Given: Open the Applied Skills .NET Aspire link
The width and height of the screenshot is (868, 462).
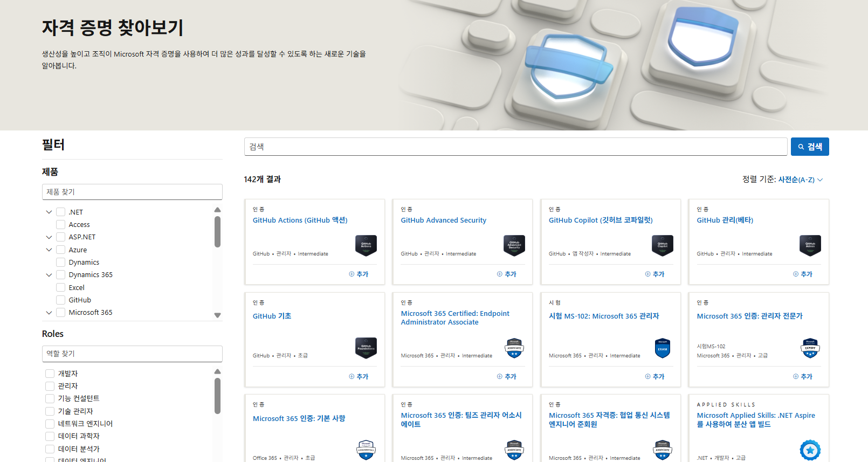Looking at the screenshot, I should point(756,420).
